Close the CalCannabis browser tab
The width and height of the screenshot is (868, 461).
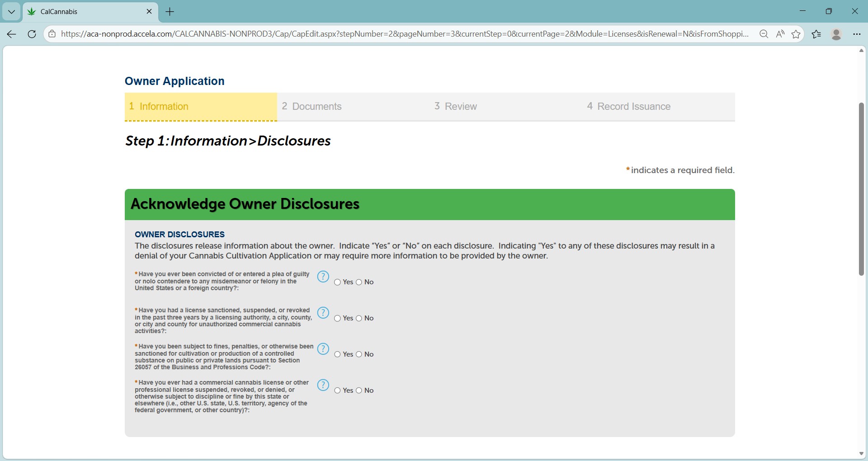click(149, 12)
